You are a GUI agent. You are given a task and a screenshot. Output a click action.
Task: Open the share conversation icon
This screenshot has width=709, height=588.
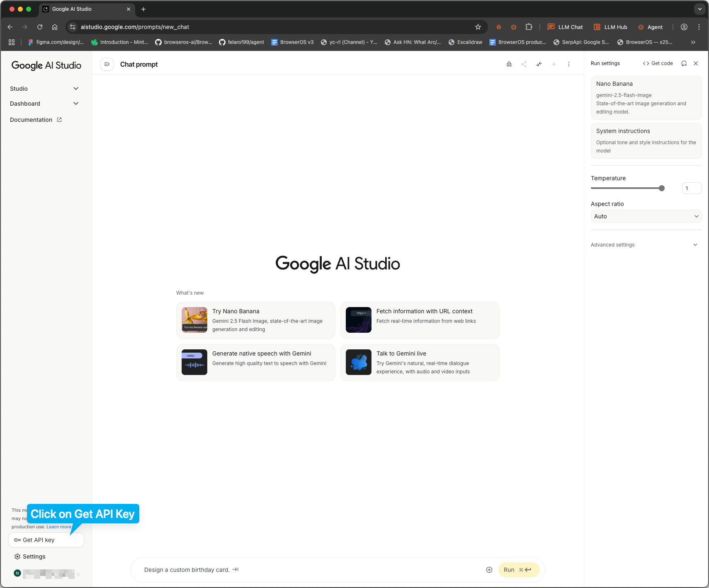coord(524,64)
